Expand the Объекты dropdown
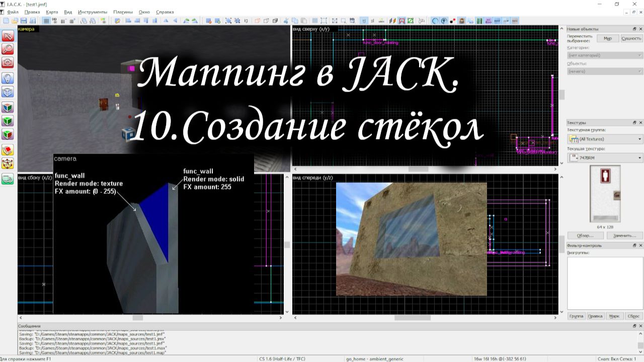The width and height of the screenshot is (644, 362). point(605,71)
